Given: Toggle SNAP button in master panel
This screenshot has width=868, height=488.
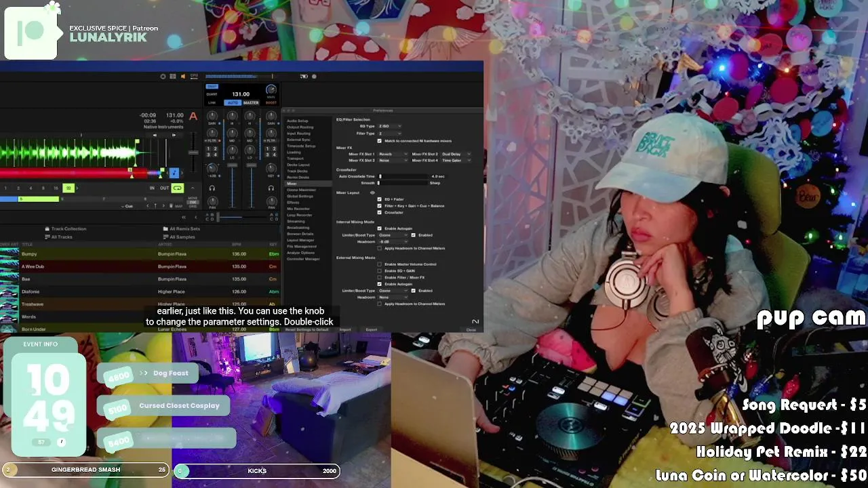Looking at the screenshot, I should 212,87.
